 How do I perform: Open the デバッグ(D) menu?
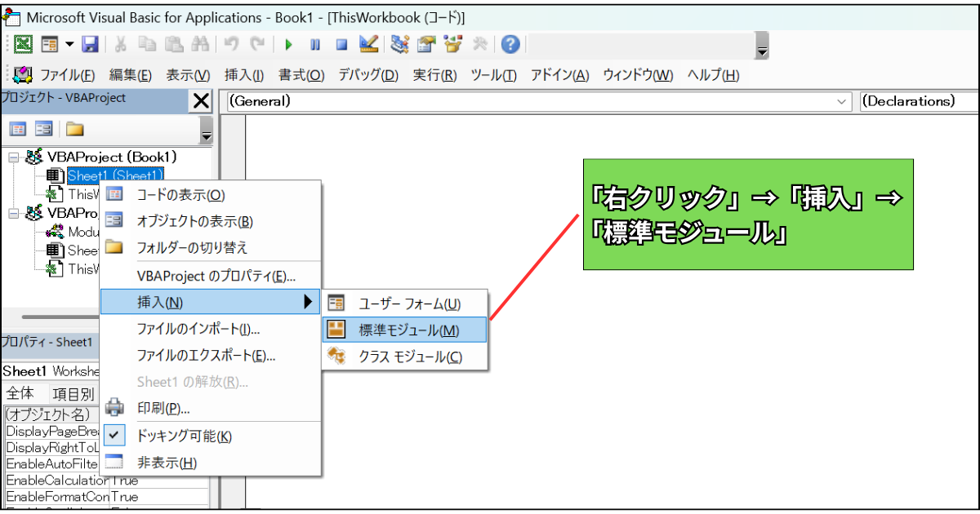(368, 75)
